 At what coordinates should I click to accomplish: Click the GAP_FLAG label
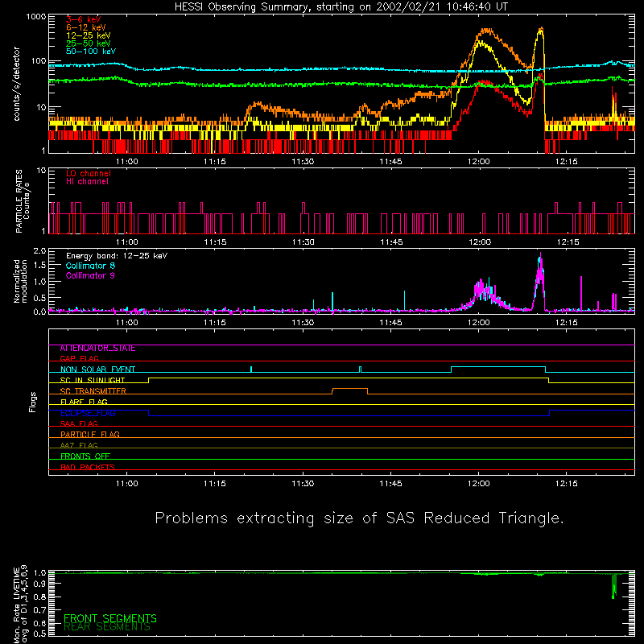(79, 358)
